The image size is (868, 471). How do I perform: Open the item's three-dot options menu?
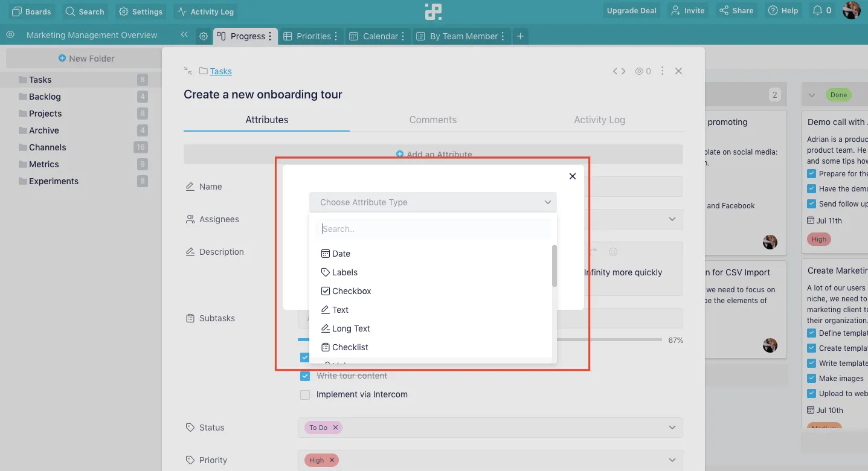pos(662,71)
